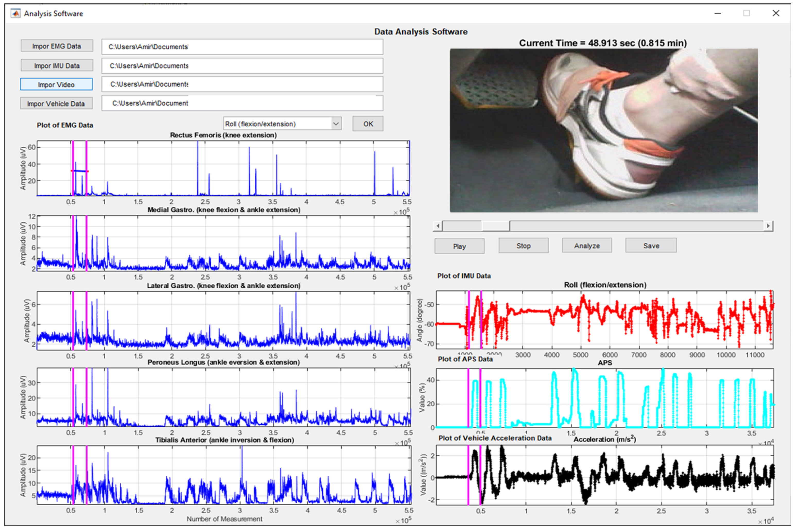Click the video time slider thumb
The image size is (797, 532).
[495, 226]
